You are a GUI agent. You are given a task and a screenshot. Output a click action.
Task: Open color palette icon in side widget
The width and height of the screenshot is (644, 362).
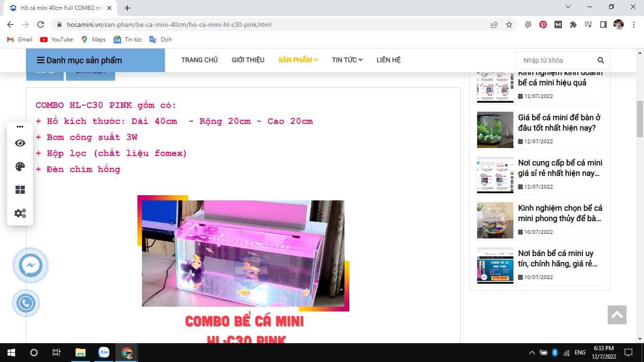coord(20,166)
